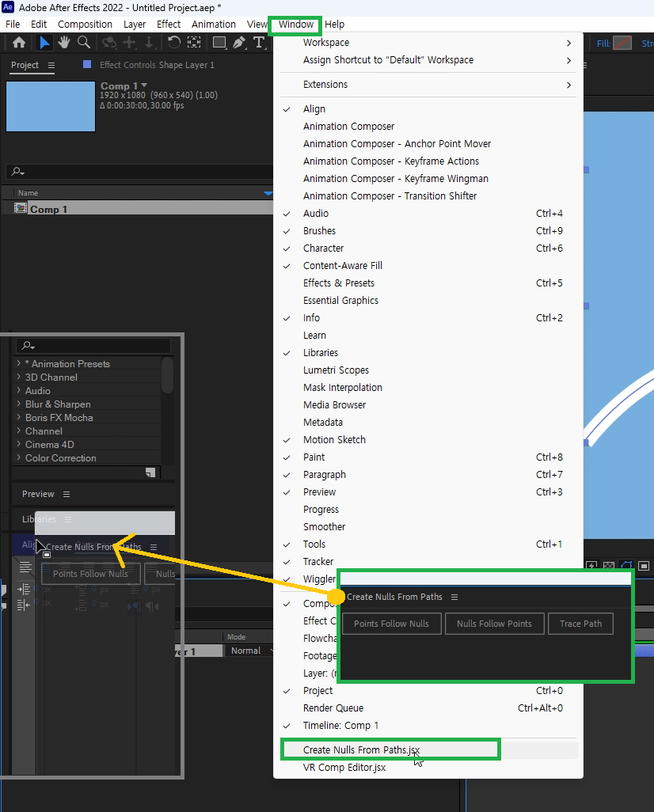Select the Type tool

(x=259, y=43)
